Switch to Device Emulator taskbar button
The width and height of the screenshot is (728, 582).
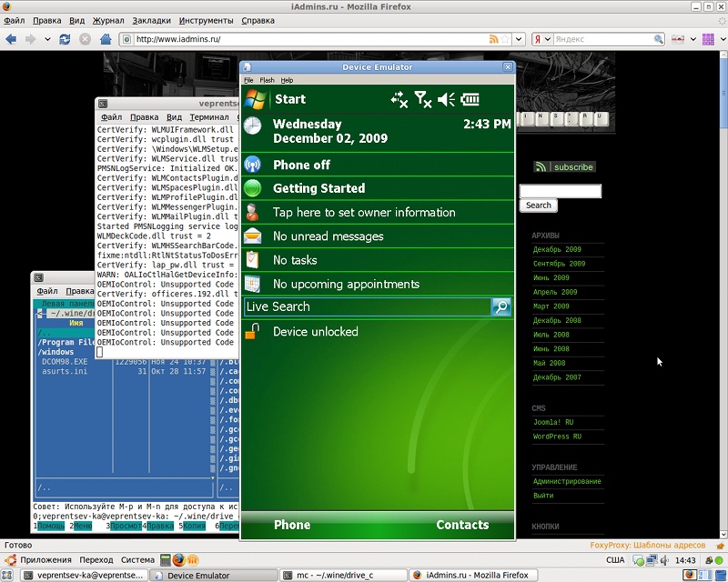pyautogui.click(x=214, y=576)
